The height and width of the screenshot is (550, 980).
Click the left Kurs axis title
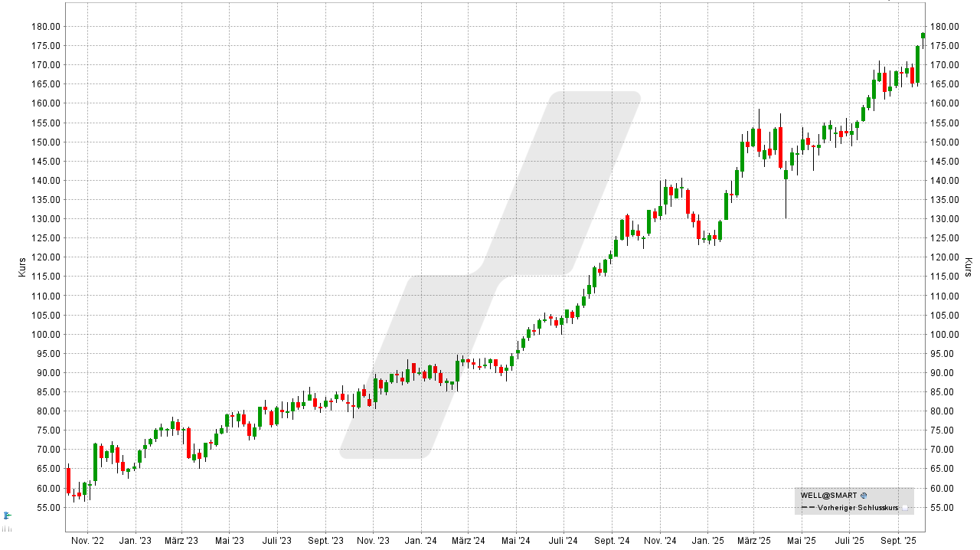[x=21, y=267]
